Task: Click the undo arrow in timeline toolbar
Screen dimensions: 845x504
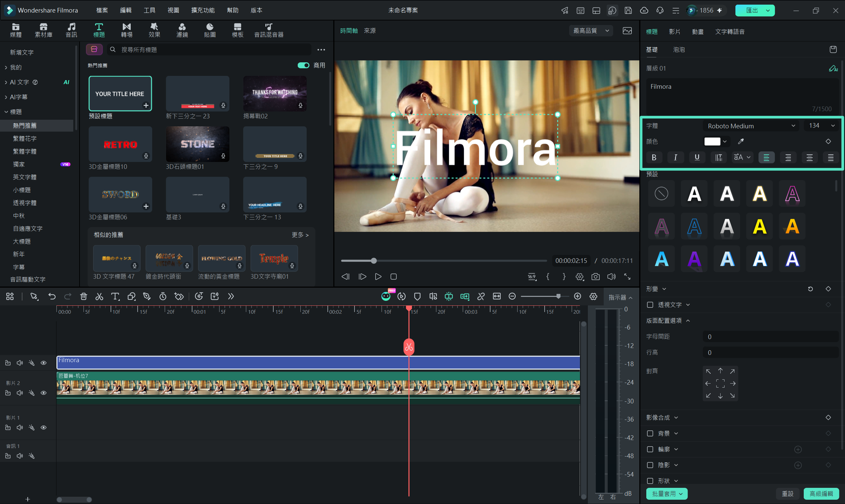Action: 52,297
